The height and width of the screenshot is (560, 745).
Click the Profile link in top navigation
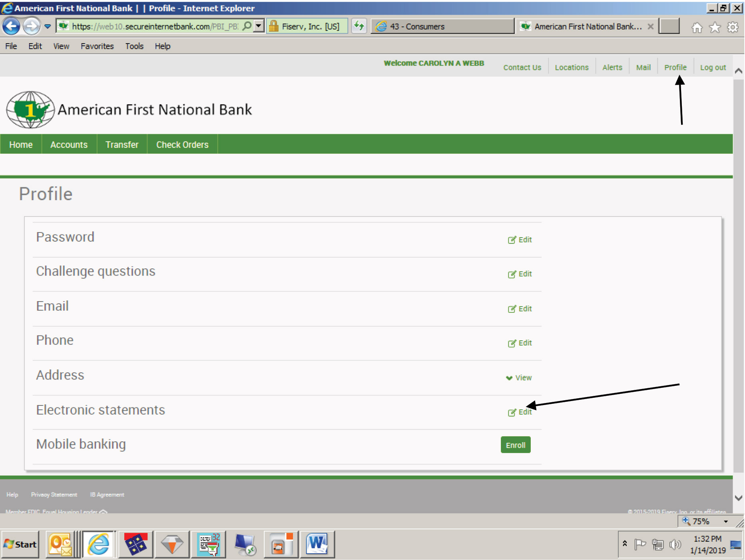[x=675, y=68]
